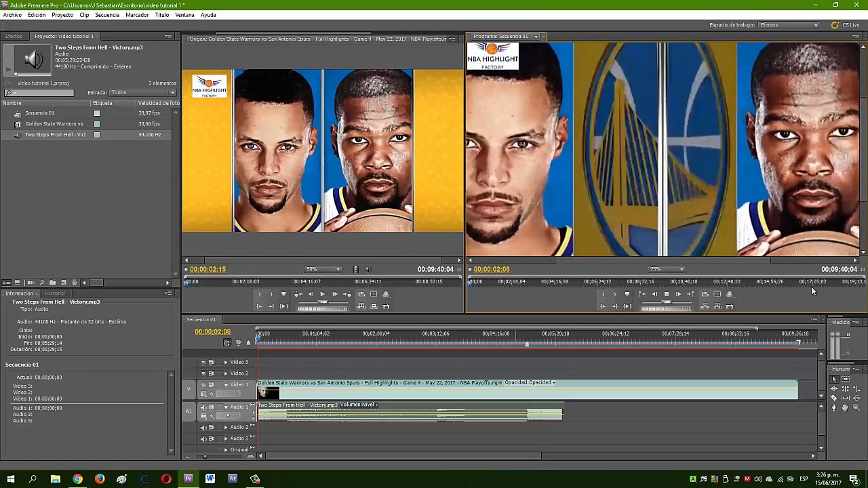This screenshot has height=488, width=868.
Task: Open program monitor 75% zoom dropdown
Action: [667, 269]
